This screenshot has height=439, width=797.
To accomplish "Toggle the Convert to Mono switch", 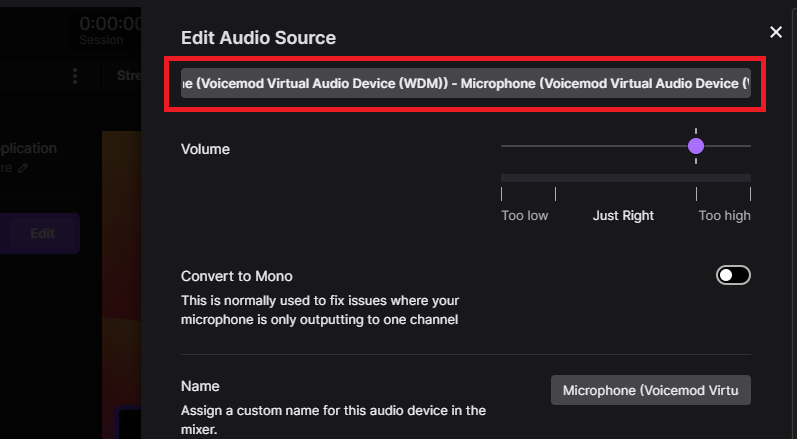I will point(733,275).
